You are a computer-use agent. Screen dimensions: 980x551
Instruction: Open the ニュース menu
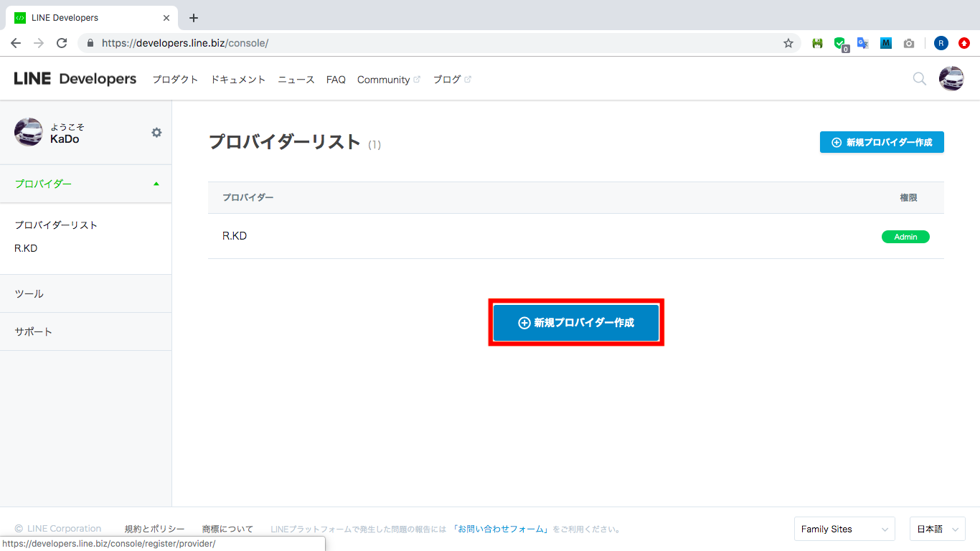(296, 80)
